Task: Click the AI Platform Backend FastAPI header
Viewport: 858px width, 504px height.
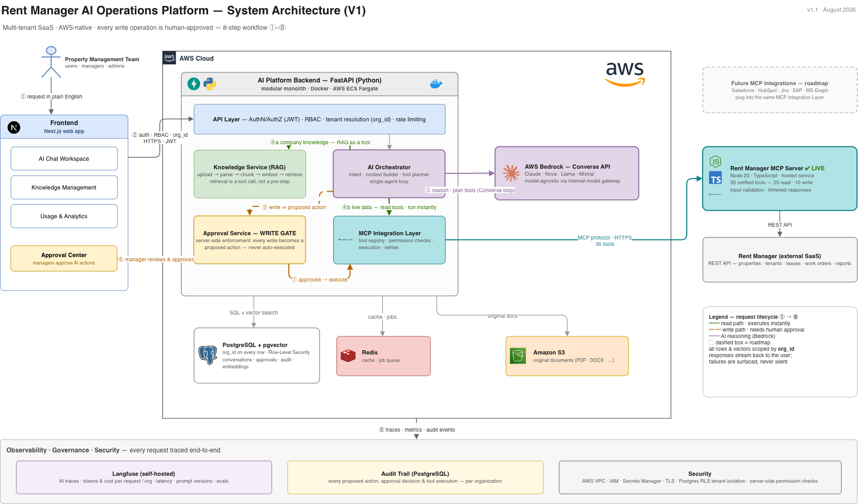Action: click(x=319, y=84)
